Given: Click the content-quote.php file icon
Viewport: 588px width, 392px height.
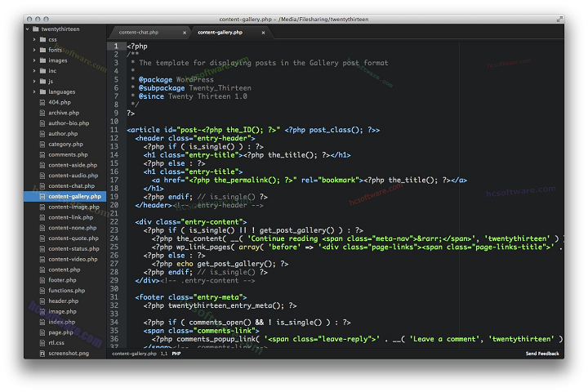Looking at the screenshot, I should pyautogui.click(x=42, y=238).
